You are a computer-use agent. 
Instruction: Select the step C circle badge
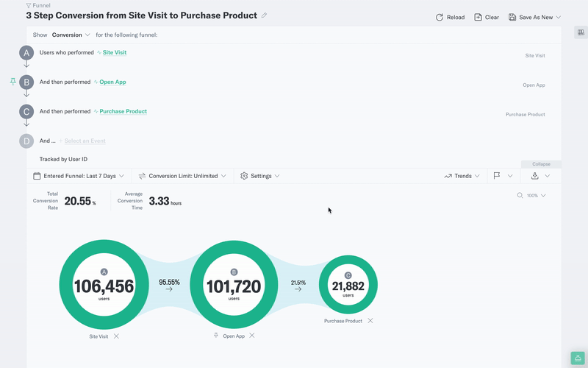point(26,112)
